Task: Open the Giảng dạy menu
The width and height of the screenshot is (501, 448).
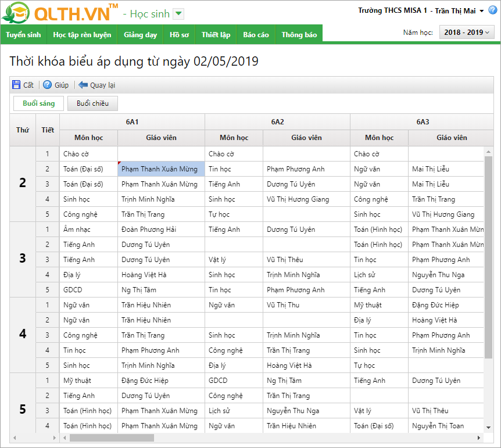Action: tap(140, 35)
